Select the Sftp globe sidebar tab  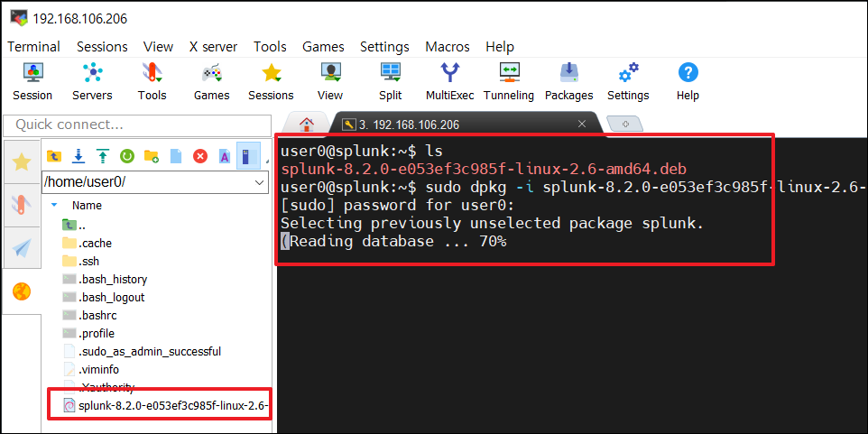(x=22, y=291)
